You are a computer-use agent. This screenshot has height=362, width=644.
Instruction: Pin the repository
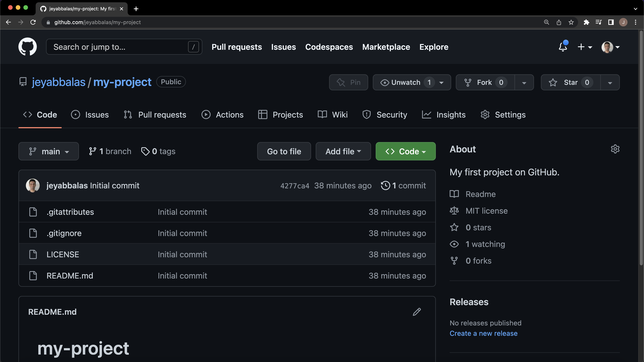pos(348,82)
